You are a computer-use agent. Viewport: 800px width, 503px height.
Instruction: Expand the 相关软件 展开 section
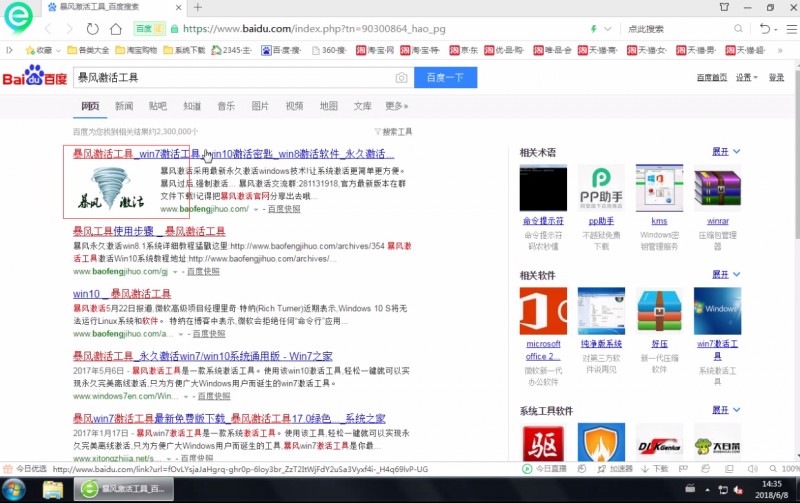click(x=726, y=274)
